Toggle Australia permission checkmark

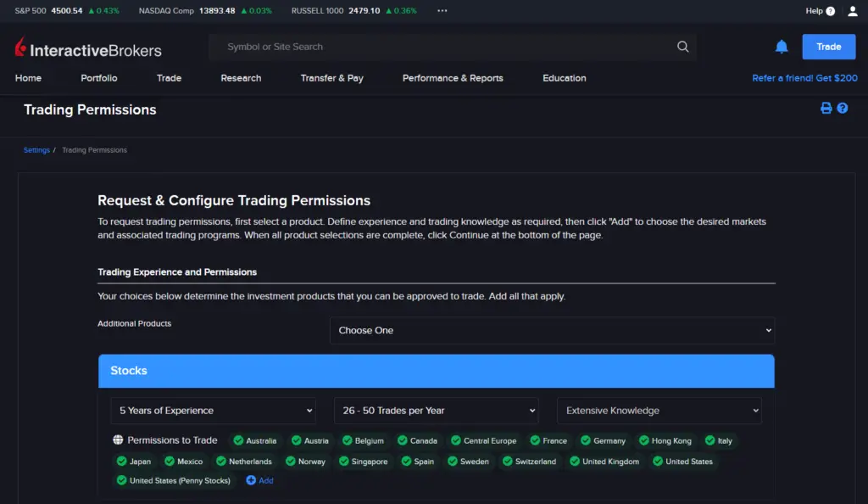(238, 440)
